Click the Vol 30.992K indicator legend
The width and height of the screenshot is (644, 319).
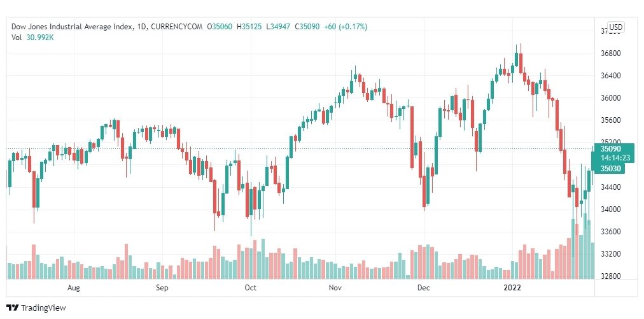[32, 38]
